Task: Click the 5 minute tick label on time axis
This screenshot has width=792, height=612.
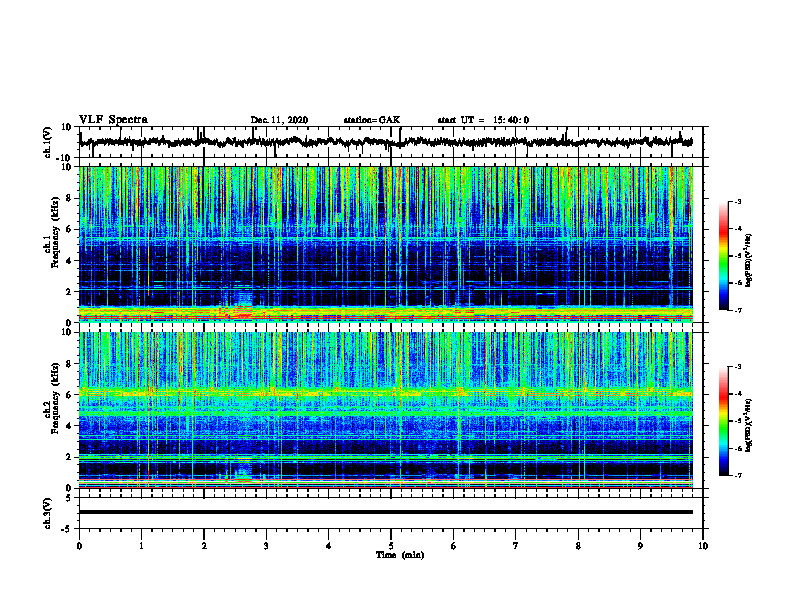Action: 391,546
